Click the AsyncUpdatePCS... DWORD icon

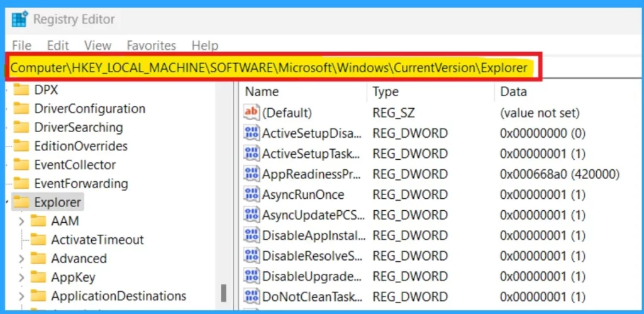(252, 215)
